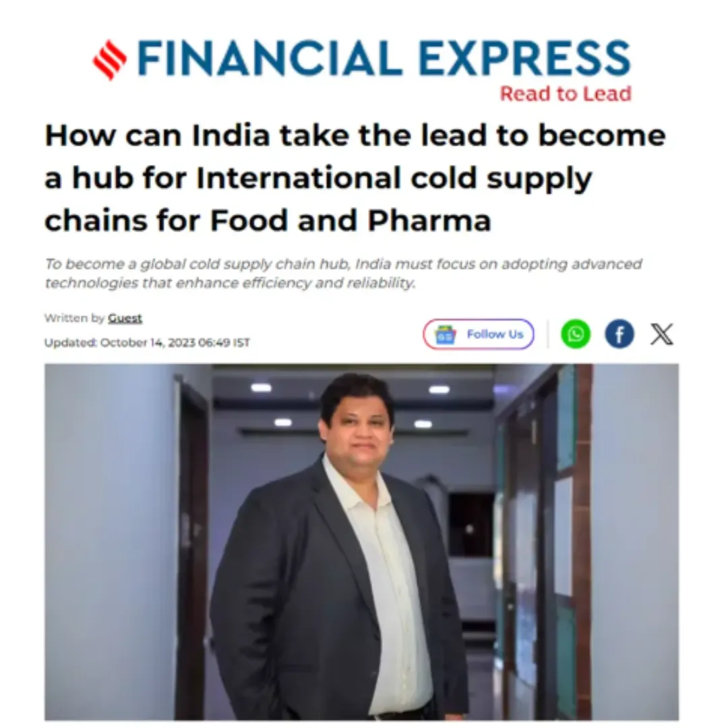Open the Guest author link

tap(125, 318)
